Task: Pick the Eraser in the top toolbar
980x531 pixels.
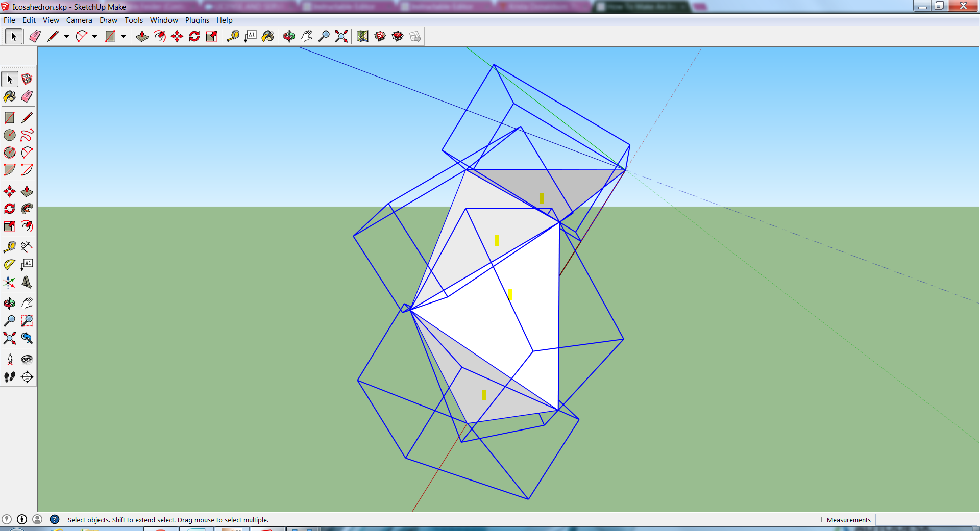Action: pos(35,36)
